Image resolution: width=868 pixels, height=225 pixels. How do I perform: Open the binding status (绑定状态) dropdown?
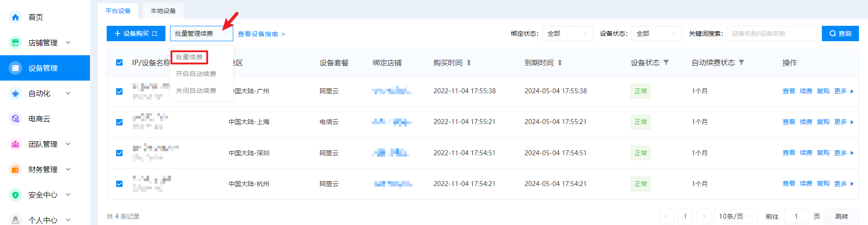[567, 34]
